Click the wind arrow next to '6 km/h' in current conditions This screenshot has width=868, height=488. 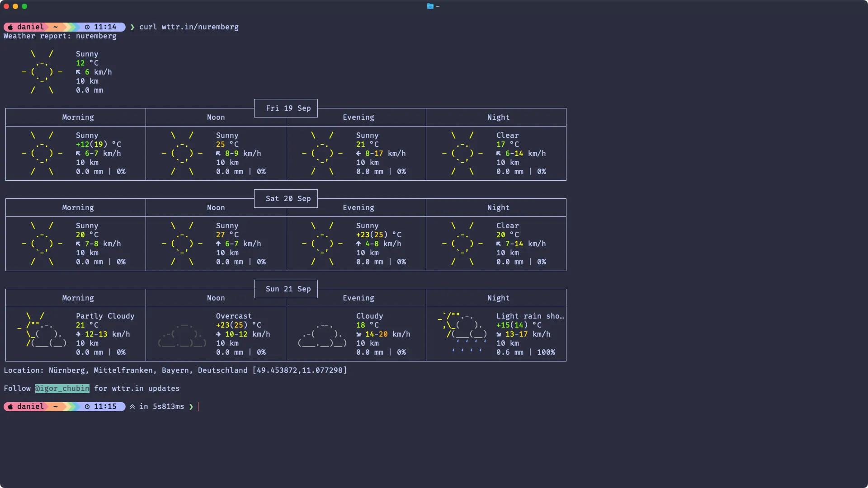78,72
